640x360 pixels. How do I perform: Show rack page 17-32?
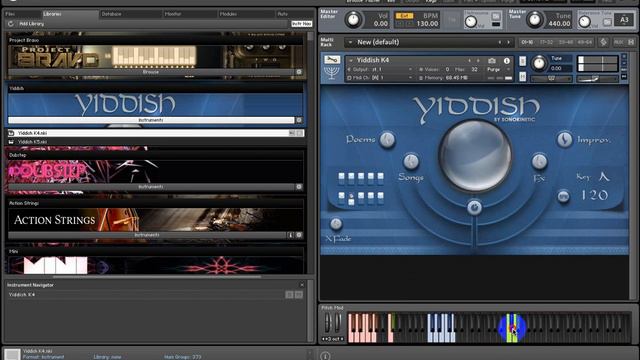pos(546,42)
